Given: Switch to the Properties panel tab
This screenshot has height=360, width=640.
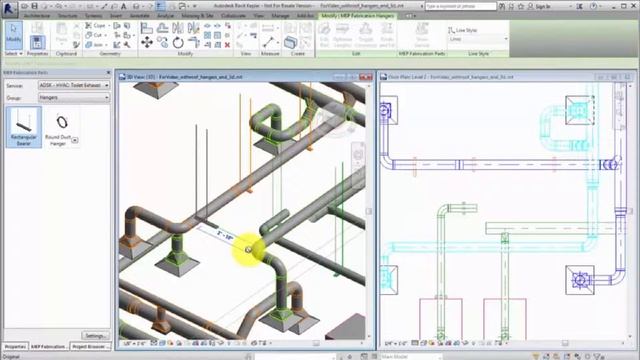Looking at the screenshot, I should point(15,346).
